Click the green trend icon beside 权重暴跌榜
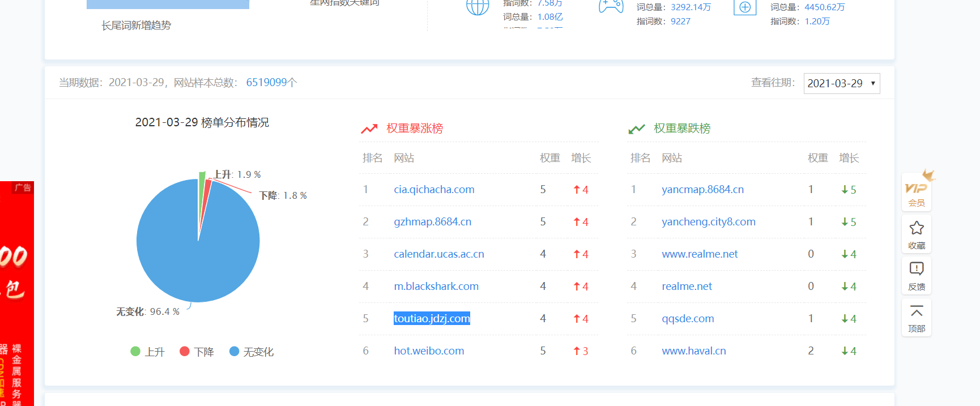 637,129
